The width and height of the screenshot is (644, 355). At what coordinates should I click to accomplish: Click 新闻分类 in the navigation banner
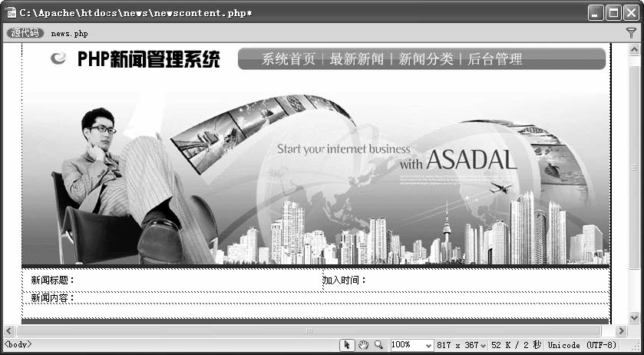[426, 59]
